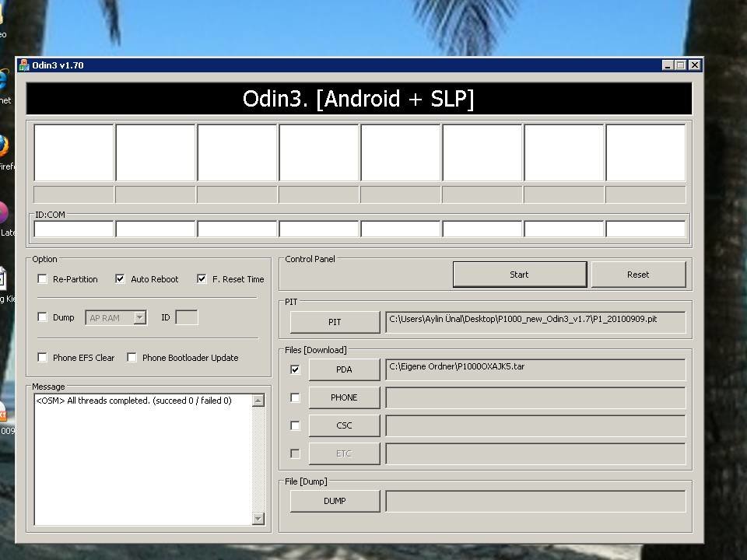The image size is (747, 560).
Task: Click the PDA file button
Action: pos(345,369)
